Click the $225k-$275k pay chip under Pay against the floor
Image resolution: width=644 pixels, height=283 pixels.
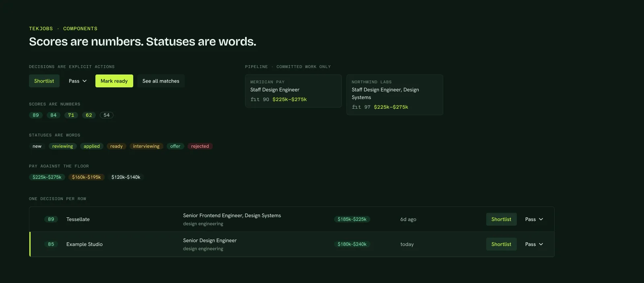tap(47, 177)
